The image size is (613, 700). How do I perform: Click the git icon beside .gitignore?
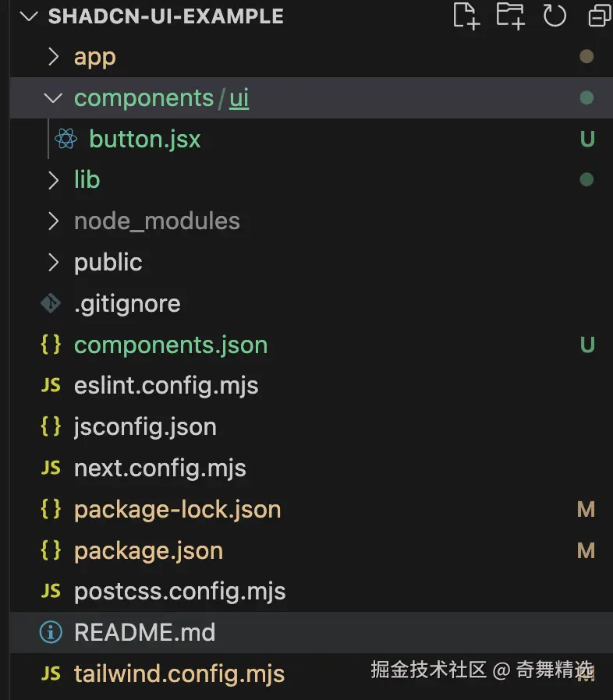pyautogui.click(x=51, y=303)
